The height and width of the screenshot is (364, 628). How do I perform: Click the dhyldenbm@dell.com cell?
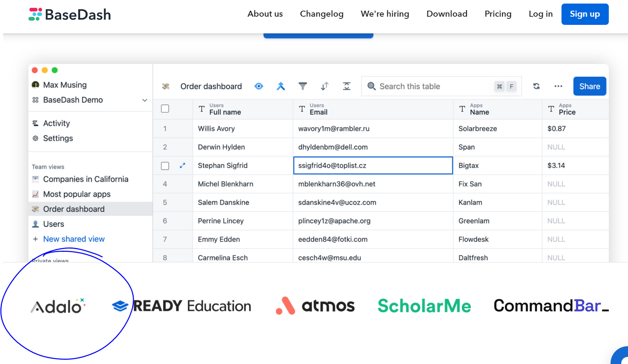pyautogui.click(x=373, y=147)
